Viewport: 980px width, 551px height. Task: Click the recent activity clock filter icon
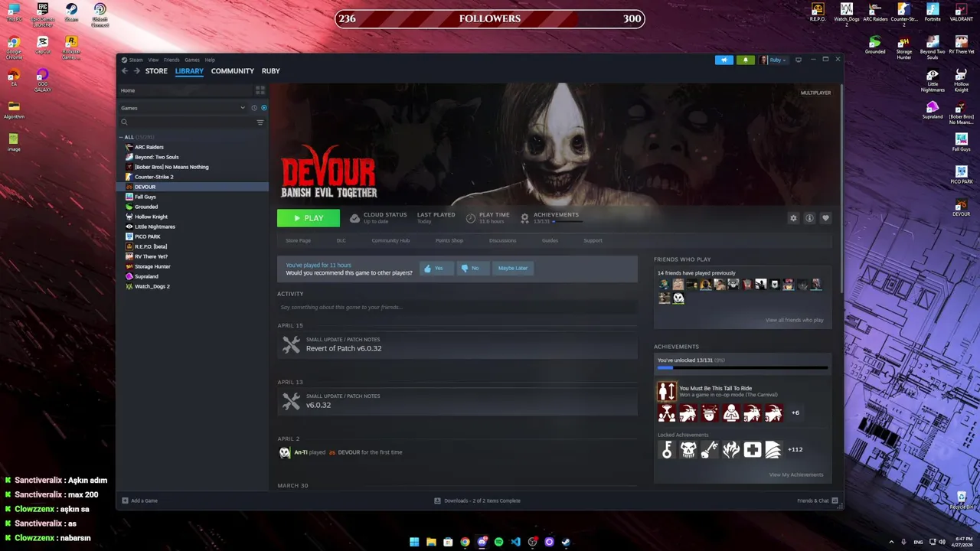point(254,108)
